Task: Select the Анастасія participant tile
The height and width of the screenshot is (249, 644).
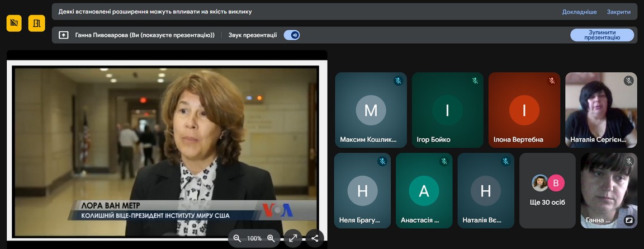Action: (424, 190)
